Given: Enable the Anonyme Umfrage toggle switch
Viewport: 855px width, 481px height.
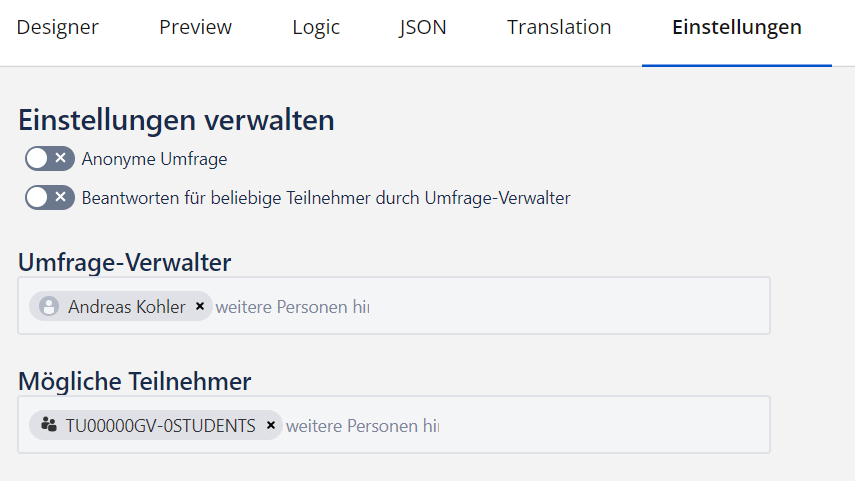Looking at the screenshot, I should [x=50, y=158].
